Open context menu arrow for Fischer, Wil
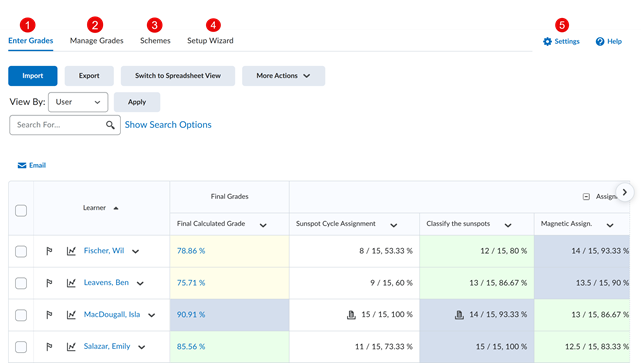 pos(135,251)
